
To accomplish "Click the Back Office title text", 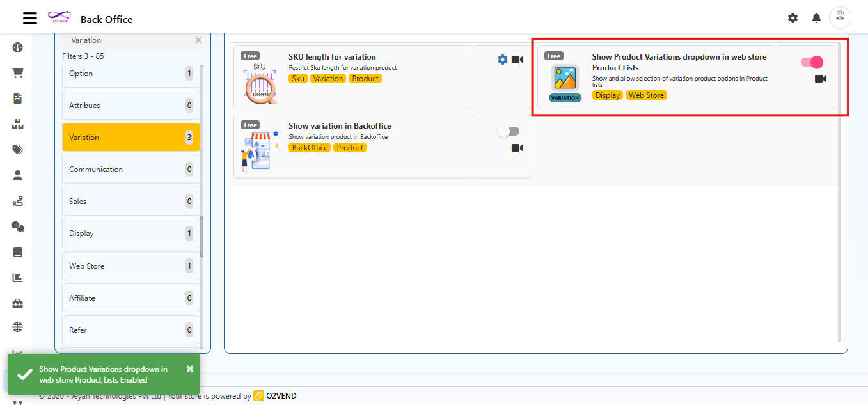I will coord(106,19).
